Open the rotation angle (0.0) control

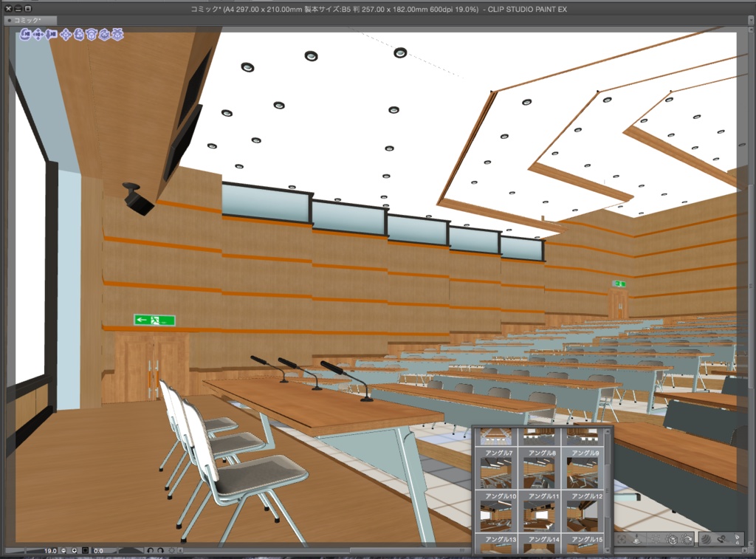[97, 551]
